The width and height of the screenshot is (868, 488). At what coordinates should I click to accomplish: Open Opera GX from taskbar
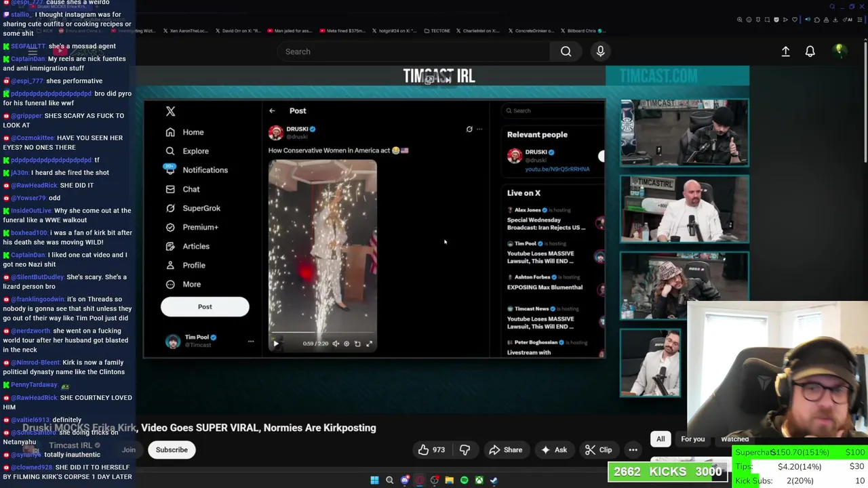[420, 481]
